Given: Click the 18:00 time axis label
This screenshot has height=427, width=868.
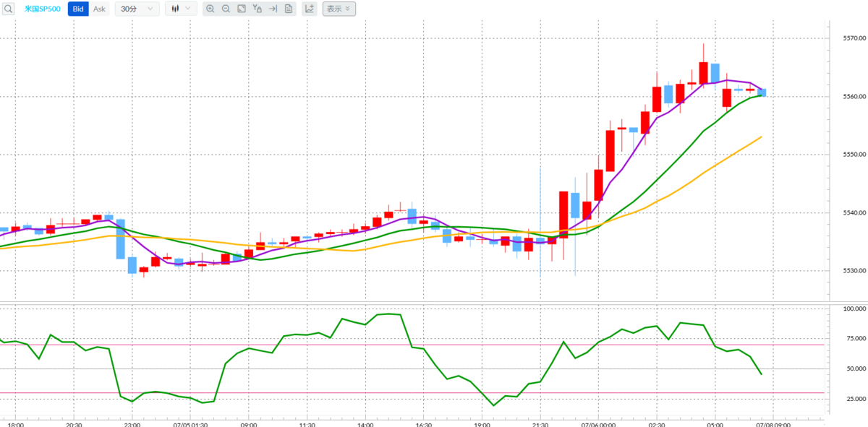Looking at the screenshot, I should [x=15, y=423].
